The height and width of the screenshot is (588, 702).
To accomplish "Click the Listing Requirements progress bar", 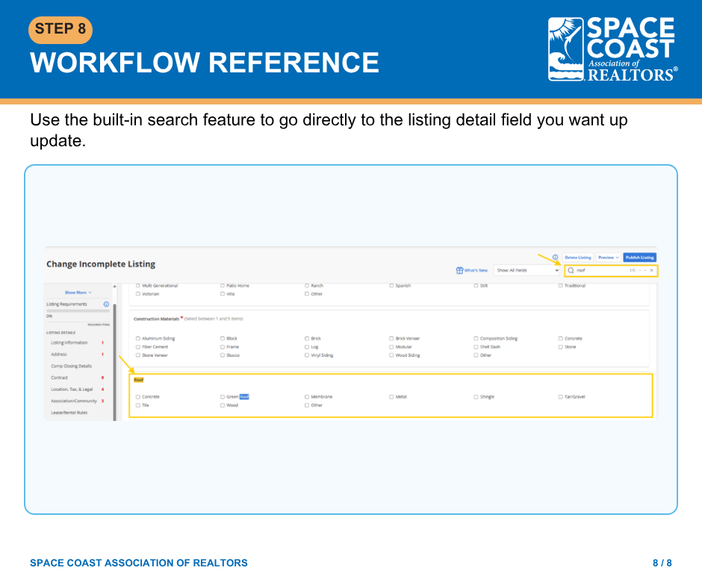I will coord(78,310).
